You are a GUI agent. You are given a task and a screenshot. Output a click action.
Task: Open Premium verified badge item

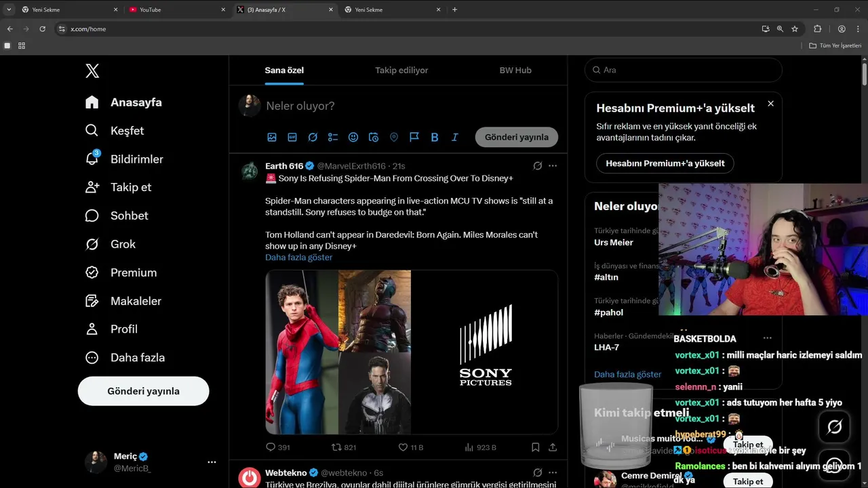click(121, 272)
